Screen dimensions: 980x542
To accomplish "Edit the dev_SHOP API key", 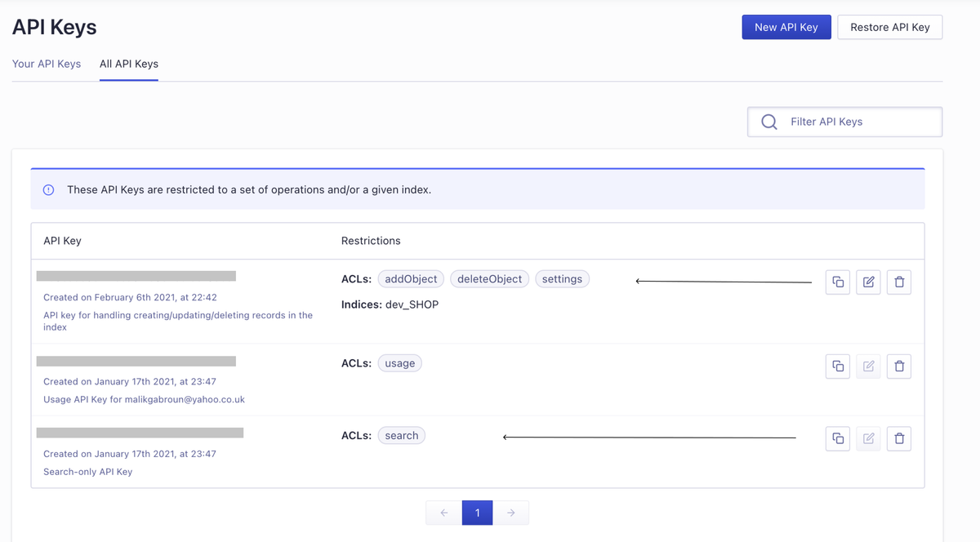I will point(868,282).
